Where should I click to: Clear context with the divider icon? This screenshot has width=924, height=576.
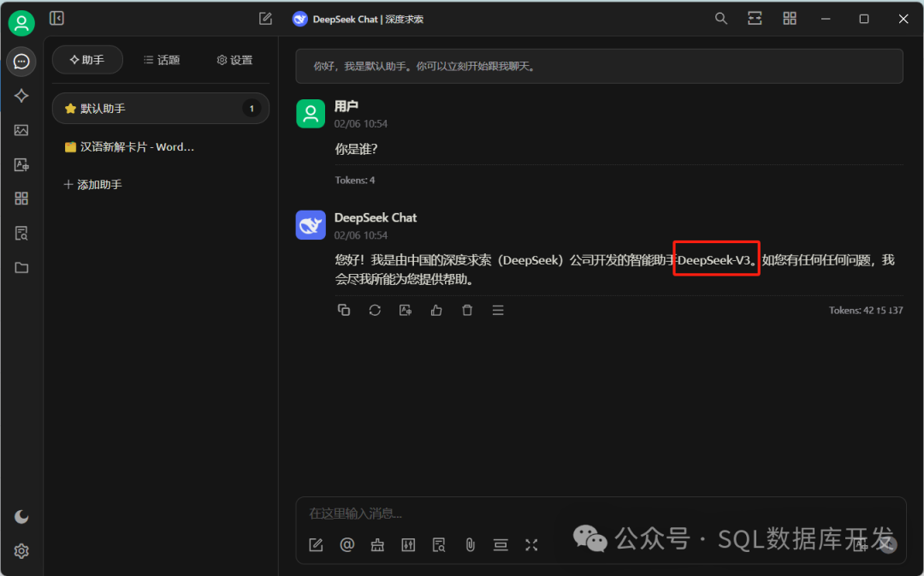(x=500, y=544)
